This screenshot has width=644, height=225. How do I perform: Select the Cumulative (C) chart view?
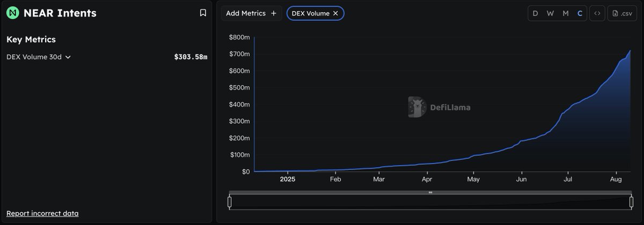pos(580,13)
